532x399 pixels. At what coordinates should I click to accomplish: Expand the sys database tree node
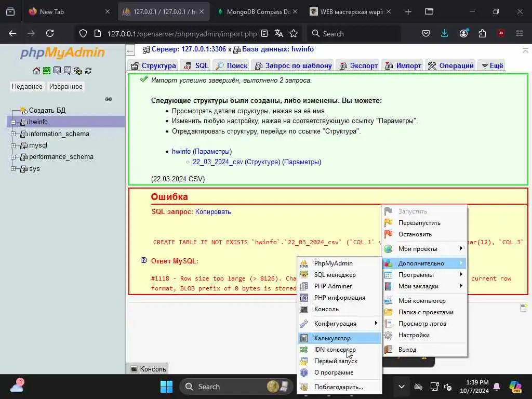(x=13, y=168)
